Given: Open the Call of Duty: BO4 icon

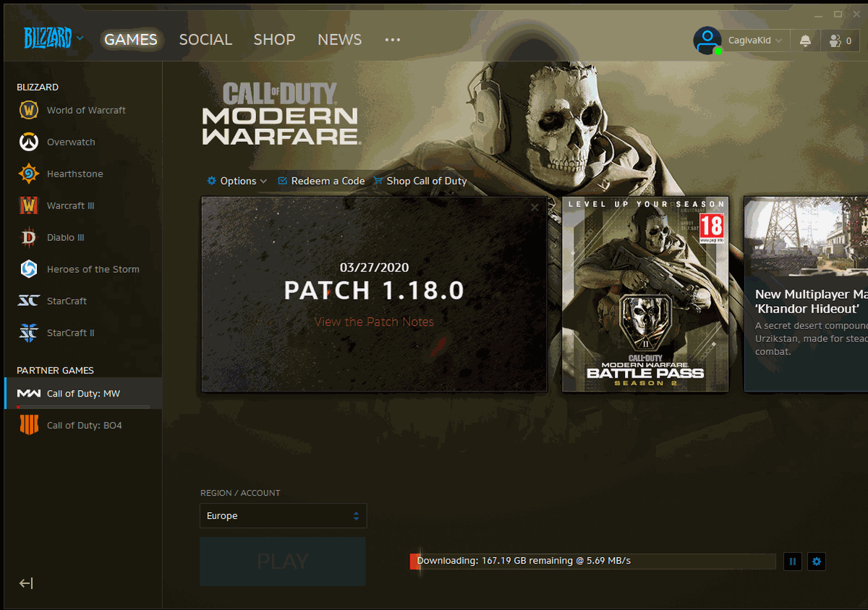Looking at the screenshot, I should coord(28,425).
